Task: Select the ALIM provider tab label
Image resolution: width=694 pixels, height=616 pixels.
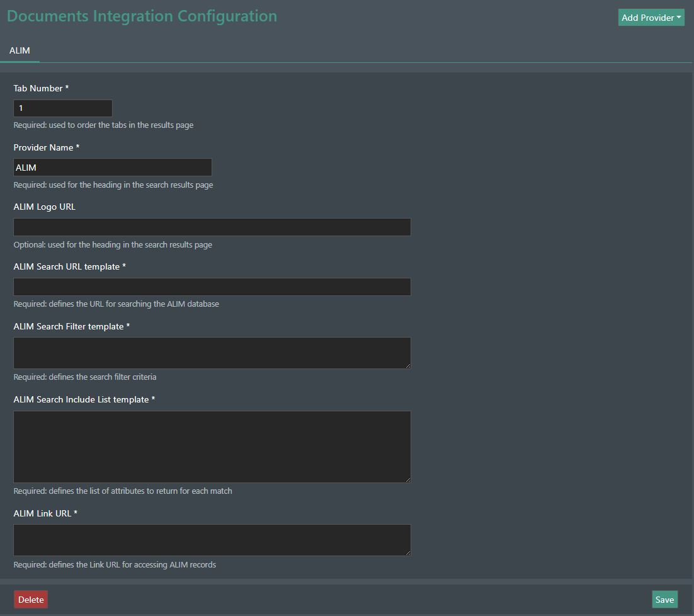Action: click(x=19, y=50)
